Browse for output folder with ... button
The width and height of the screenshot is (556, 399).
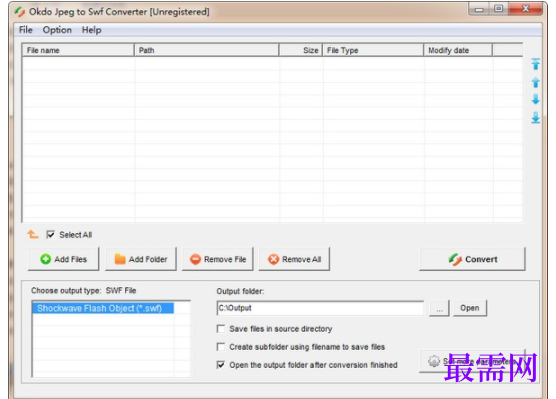[x=439, y=308]
